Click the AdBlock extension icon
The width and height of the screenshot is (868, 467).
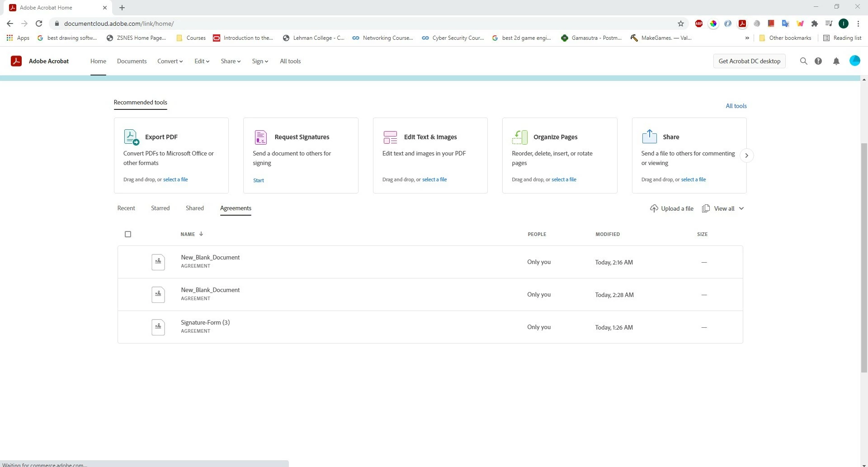699,24
